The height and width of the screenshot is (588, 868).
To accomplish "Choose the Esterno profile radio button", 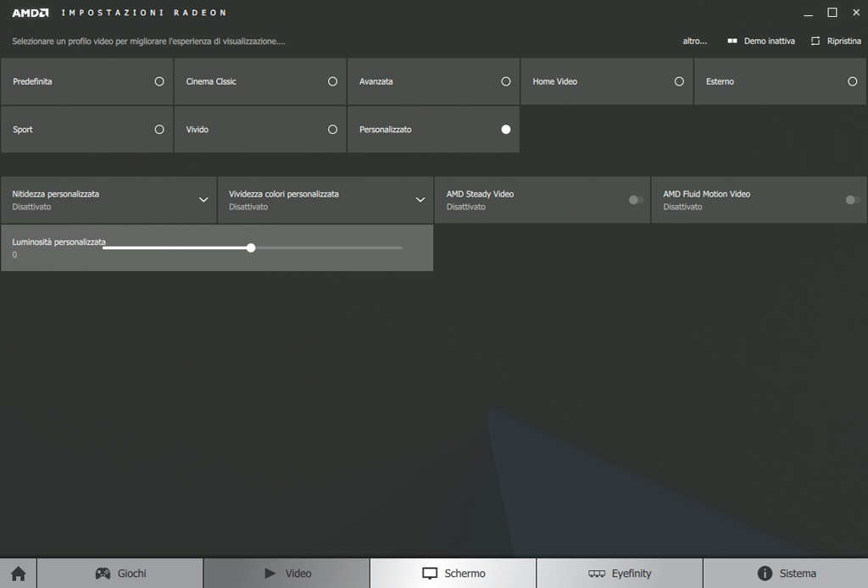I will [853, 81].
